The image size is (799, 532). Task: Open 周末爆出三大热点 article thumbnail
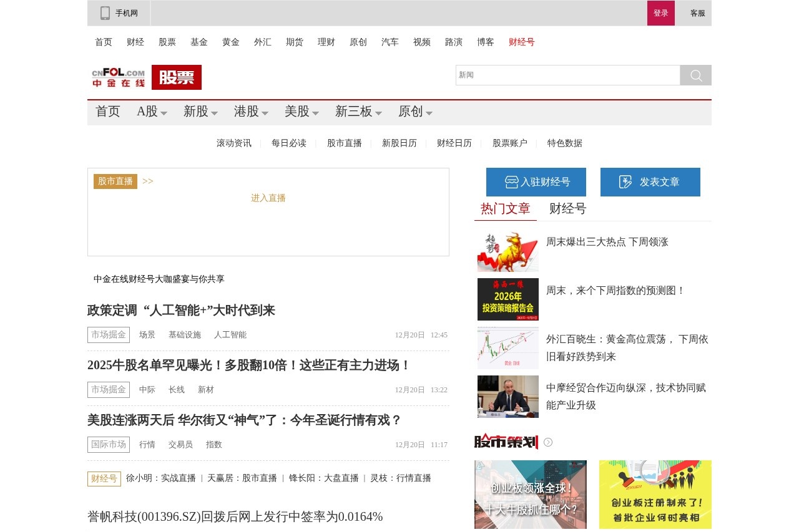pos(507,251)
